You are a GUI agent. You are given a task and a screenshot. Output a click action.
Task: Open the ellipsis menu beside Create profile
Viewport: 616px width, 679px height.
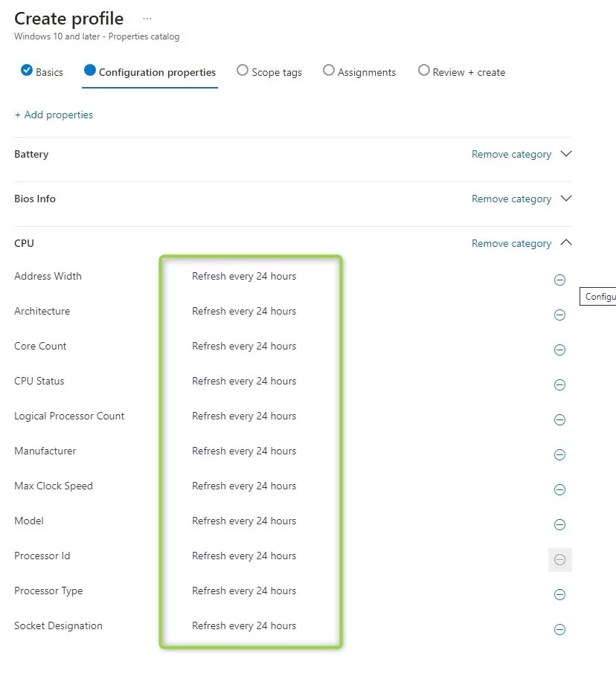coord(147,19)
